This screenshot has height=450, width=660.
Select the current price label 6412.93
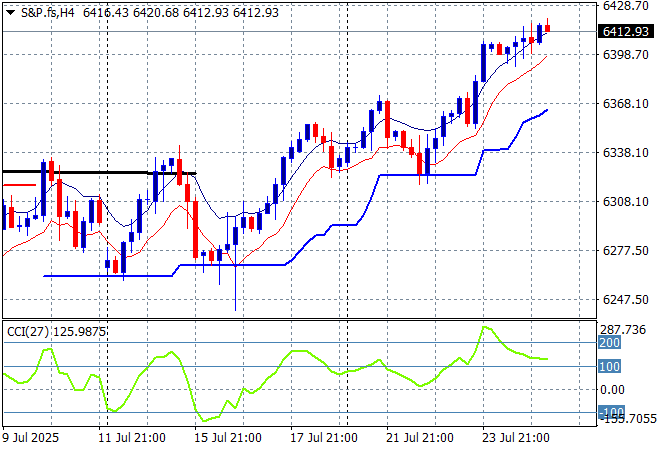[625, 32]
